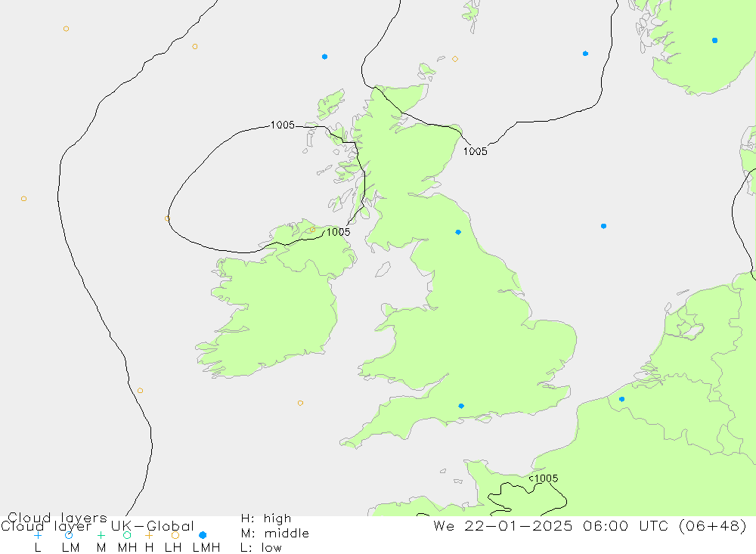Click the green plus M legend symbol
This screenshot has height=554, width=756.
tap(101, 535)
